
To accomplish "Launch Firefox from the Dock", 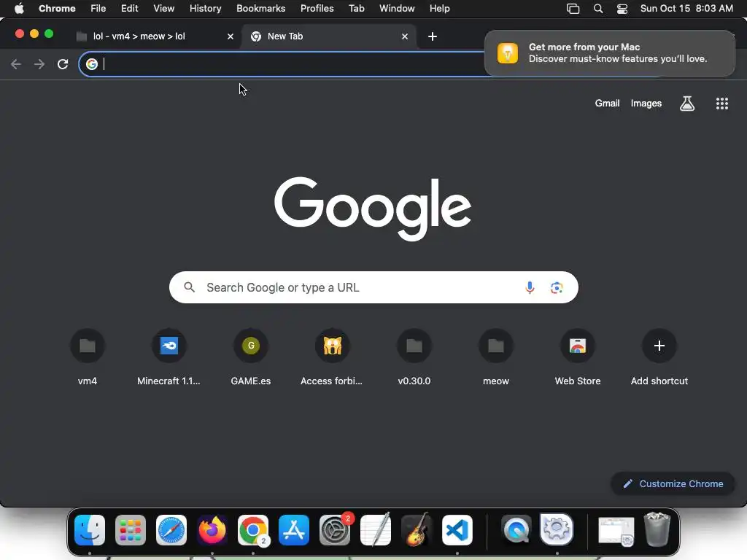I will [212, 530].
